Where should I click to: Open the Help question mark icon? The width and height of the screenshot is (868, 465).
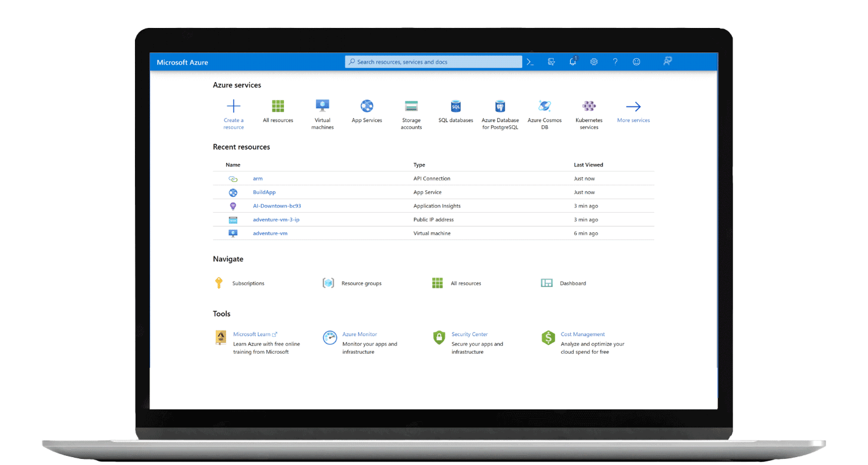coord(615,62)
